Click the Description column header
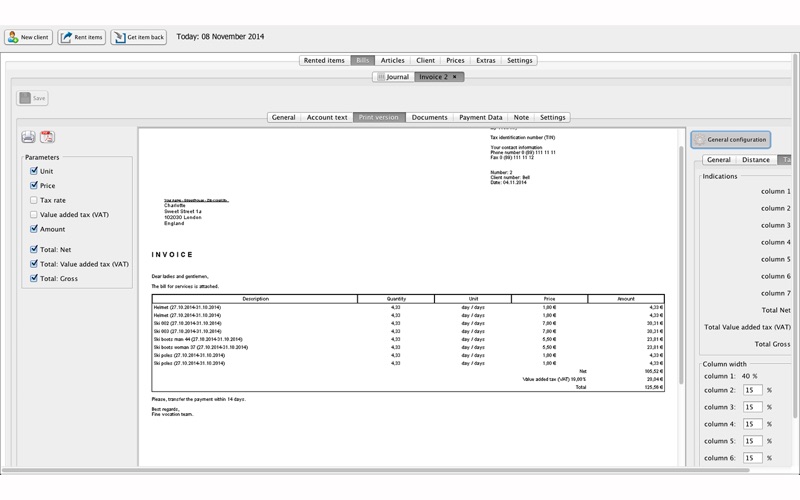The height and width of the screenshot is (500, 800). pyautogui.click(x=255, y=298)
